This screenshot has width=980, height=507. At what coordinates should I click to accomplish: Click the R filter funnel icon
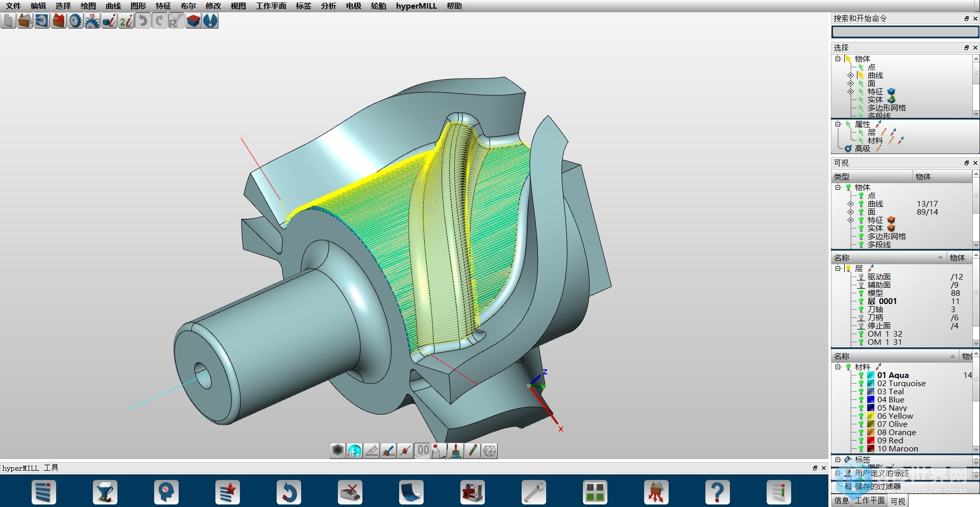176,21
